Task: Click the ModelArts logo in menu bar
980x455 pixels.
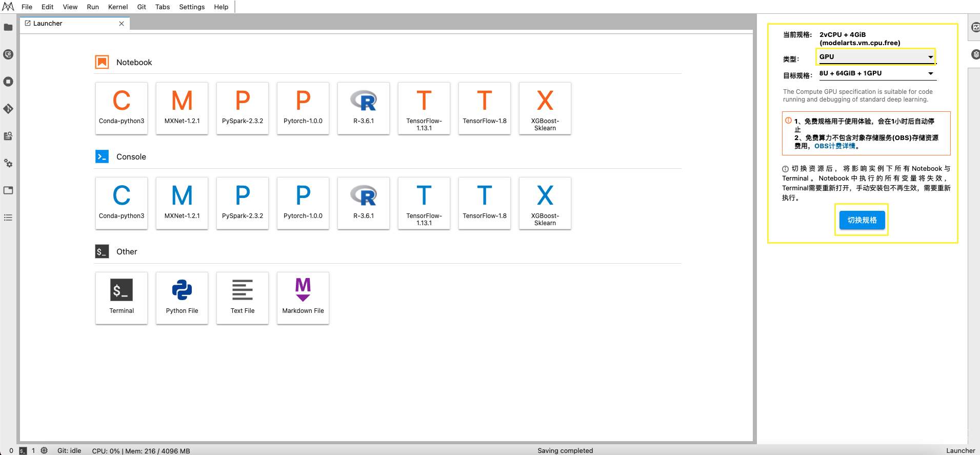Action: point(8,7)
